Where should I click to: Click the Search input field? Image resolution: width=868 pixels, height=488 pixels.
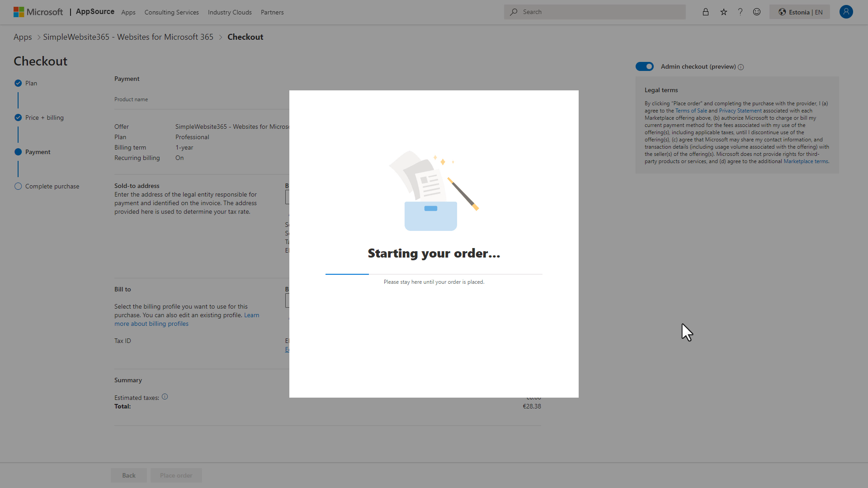pos(594,12)
